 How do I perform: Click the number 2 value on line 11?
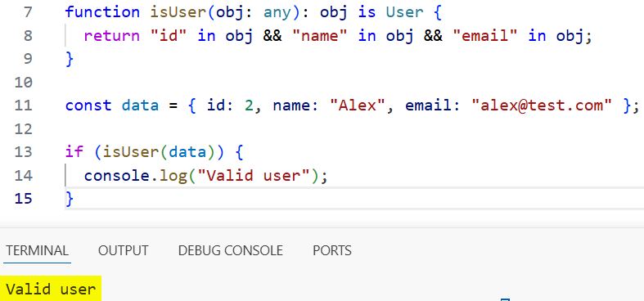coord(250,106)
